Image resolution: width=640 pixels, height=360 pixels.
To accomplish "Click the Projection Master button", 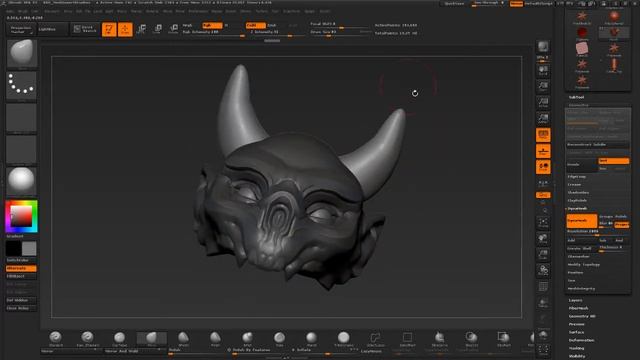I will 21,29.
